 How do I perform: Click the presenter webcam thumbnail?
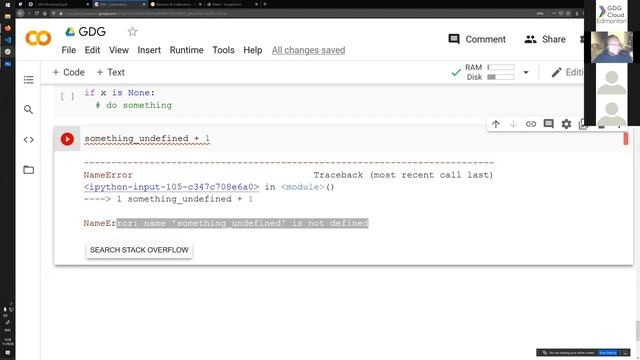click(x=611, y=47)
